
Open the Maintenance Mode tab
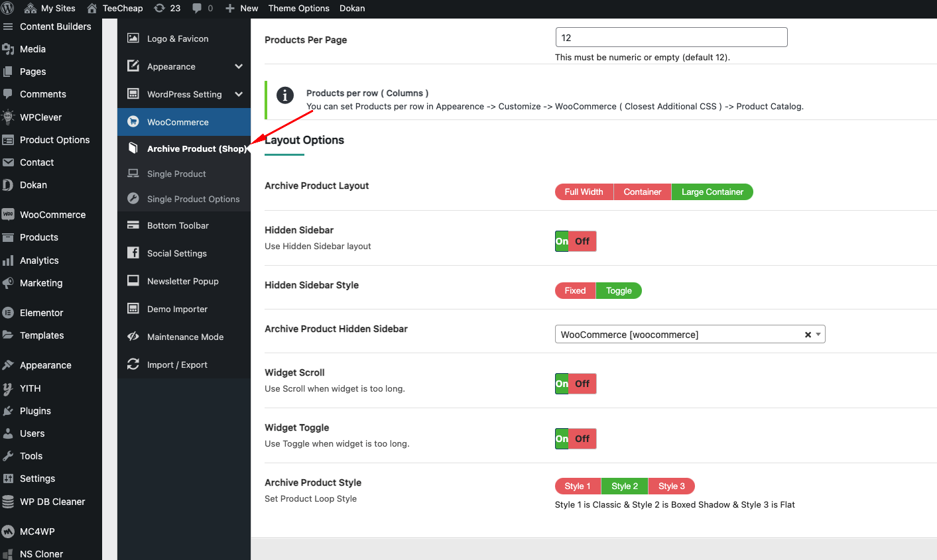(184, 337)
